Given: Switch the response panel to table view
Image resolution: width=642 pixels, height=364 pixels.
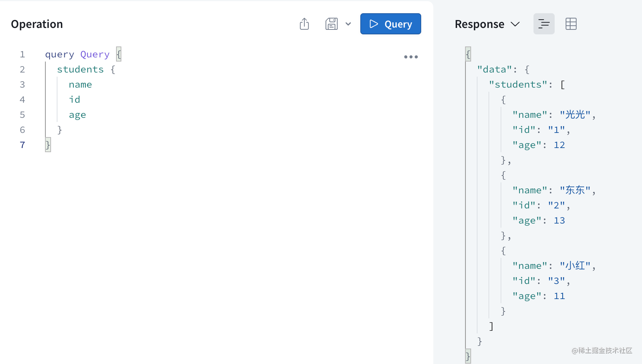Looking at the screenshot, I should (x=571, y=23).
